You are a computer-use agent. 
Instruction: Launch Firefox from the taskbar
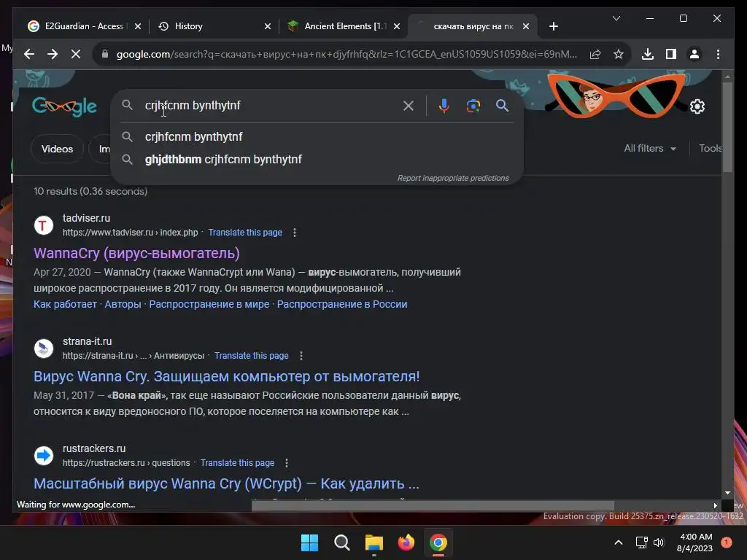tap(406, 542)
